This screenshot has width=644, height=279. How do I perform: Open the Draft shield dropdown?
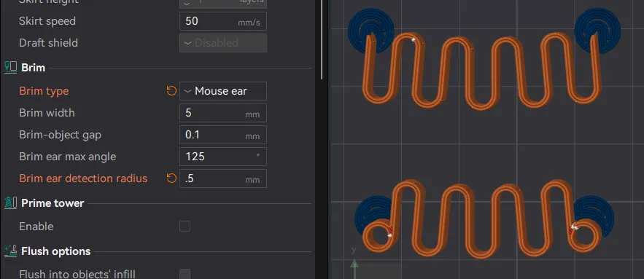coord(223,43)
